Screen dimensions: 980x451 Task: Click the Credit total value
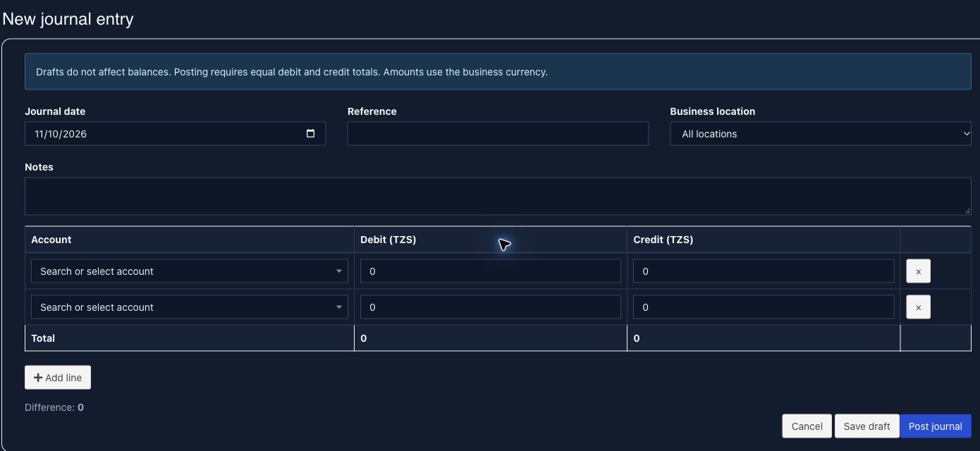click(637, 338)
